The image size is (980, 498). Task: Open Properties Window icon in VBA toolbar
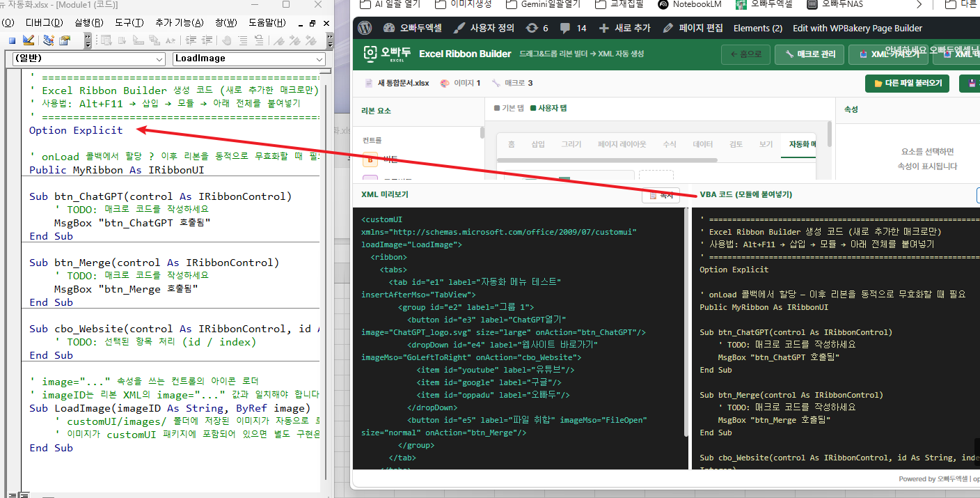(x=65, y=40)
